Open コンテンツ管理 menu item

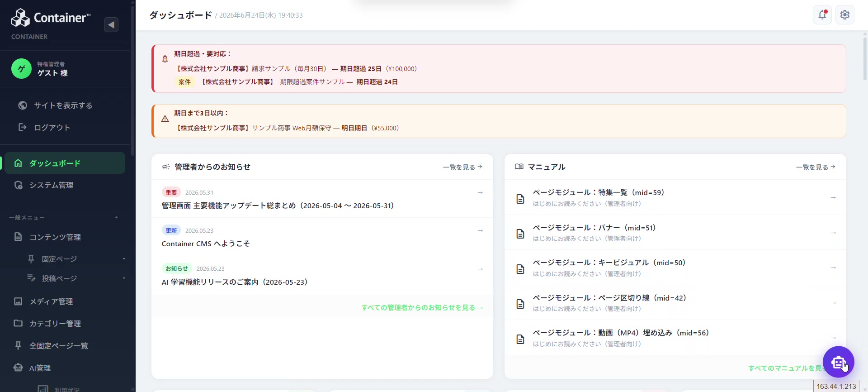point(65,237)
